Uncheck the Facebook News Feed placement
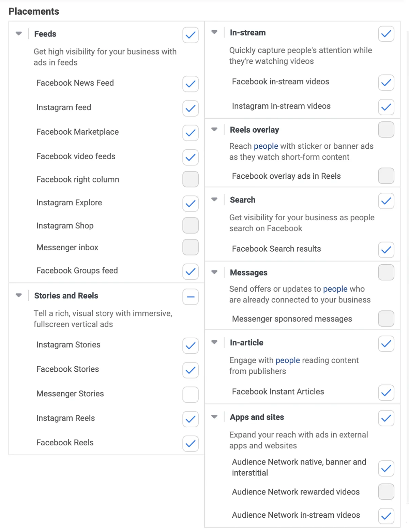Image resolution: width=409 pixels, height=532 pixels. point(190,84)
